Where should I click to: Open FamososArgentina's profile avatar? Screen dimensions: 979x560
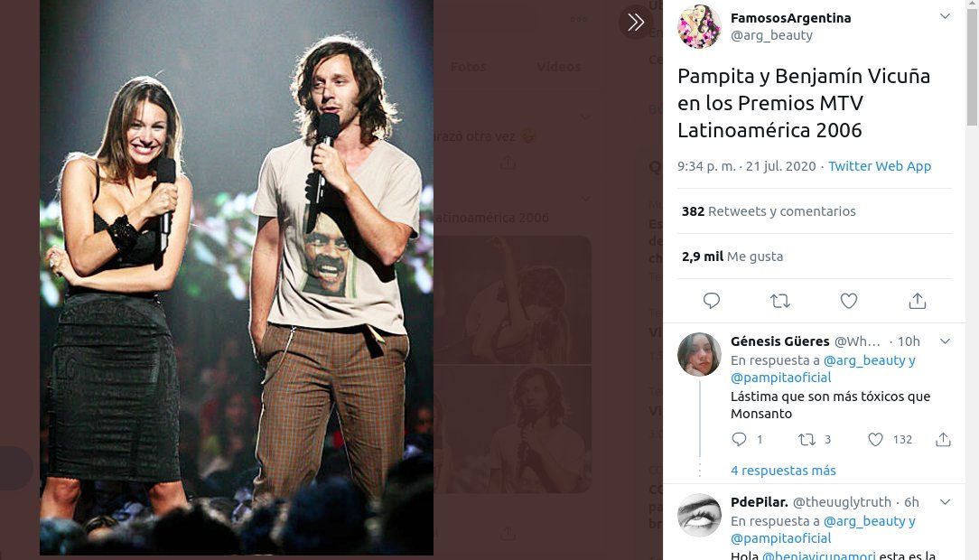coord(700,28)
